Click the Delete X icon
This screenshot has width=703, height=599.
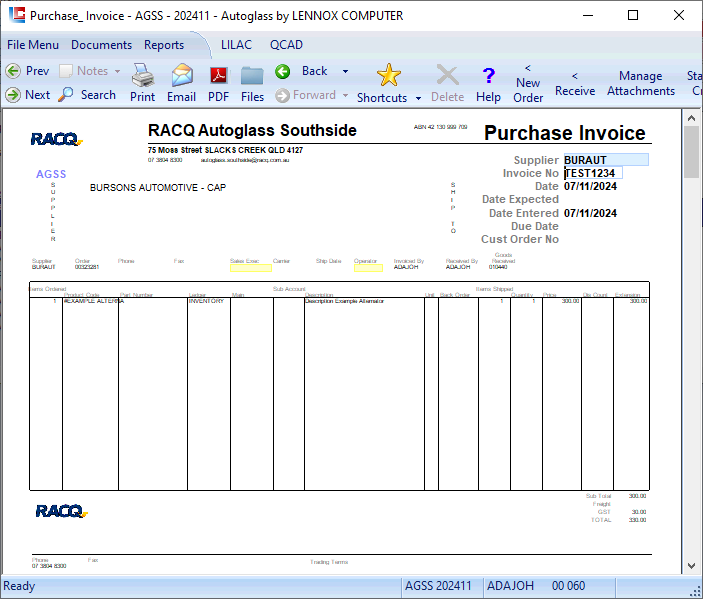pyautogui.click(x=447, y=75)
